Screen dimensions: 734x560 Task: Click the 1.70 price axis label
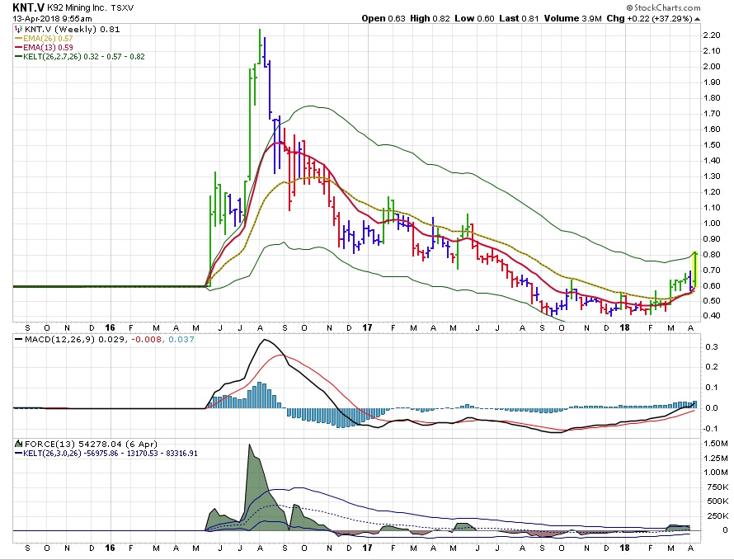[712, 113]
